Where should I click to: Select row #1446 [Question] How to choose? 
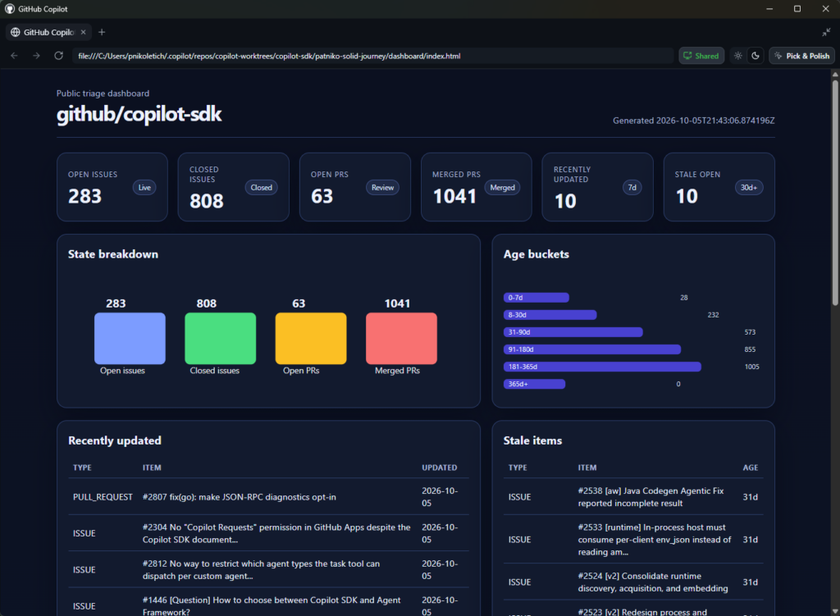click(x=268, y=603)
